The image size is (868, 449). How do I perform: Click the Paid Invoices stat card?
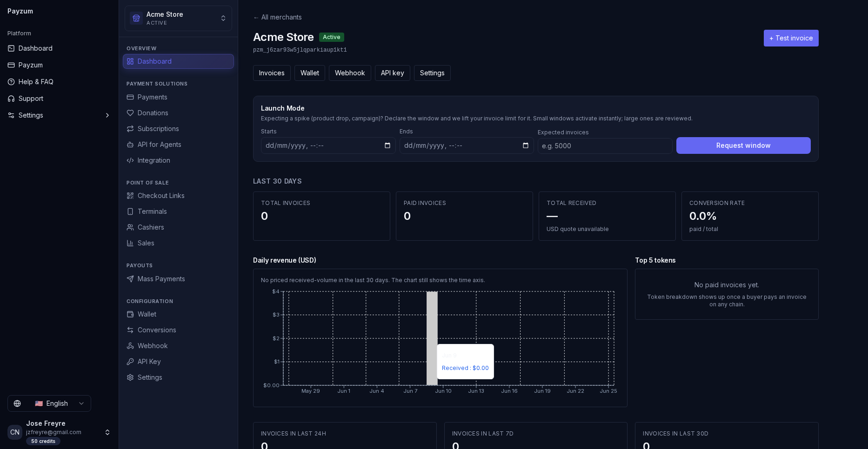[x=464, y=216]
